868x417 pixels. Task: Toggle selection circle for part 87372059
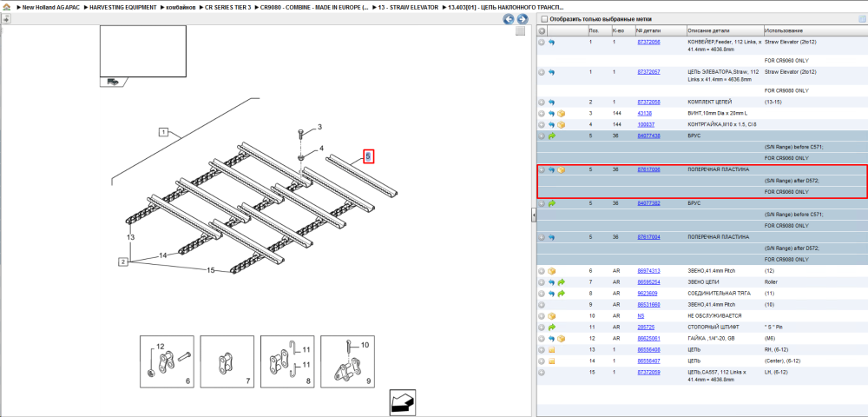tap(542, 372)
